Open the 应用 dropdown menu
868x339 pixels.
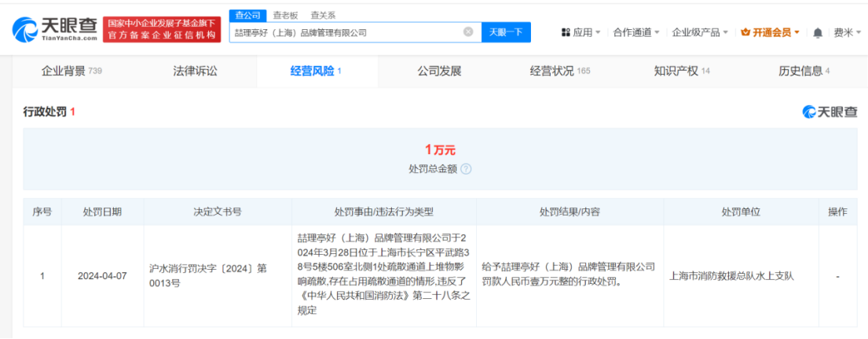(581, 33)
